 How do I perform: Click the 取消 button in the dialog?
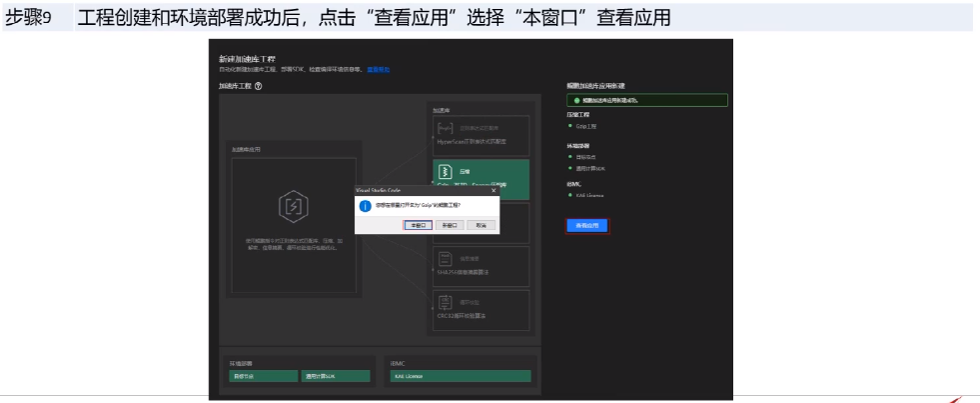482,225
